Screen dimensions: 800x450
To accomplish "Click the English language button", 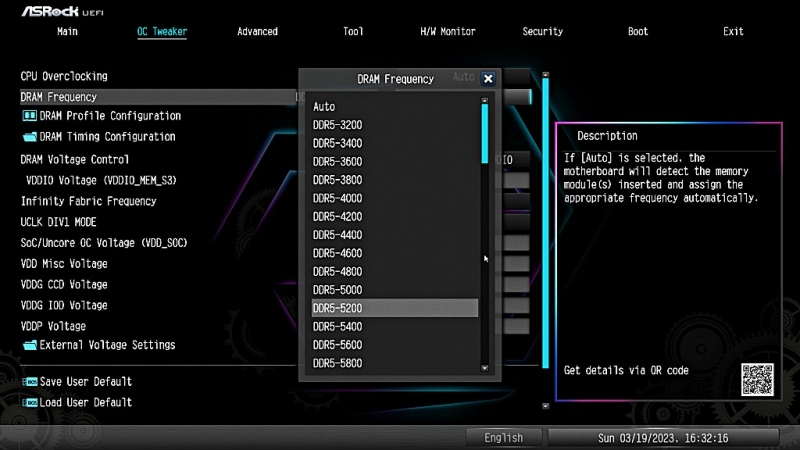I will click(x=503, y=438).
